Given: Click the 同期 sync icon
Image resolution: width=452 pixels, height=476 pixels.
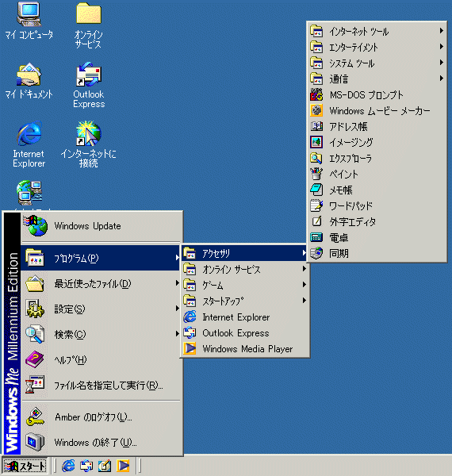Looking at the screenshot, I should 316,253.
